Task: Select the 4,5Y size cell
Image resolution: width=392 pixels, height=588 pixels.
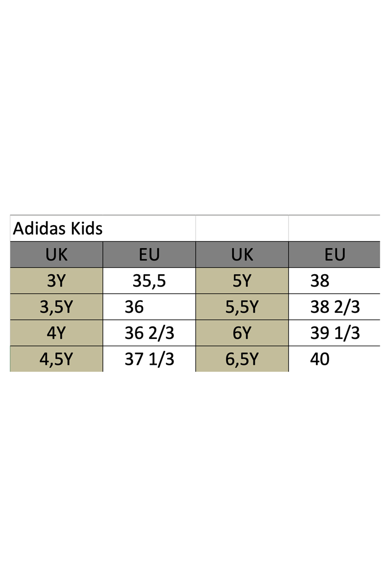Action: coord(56,359)
